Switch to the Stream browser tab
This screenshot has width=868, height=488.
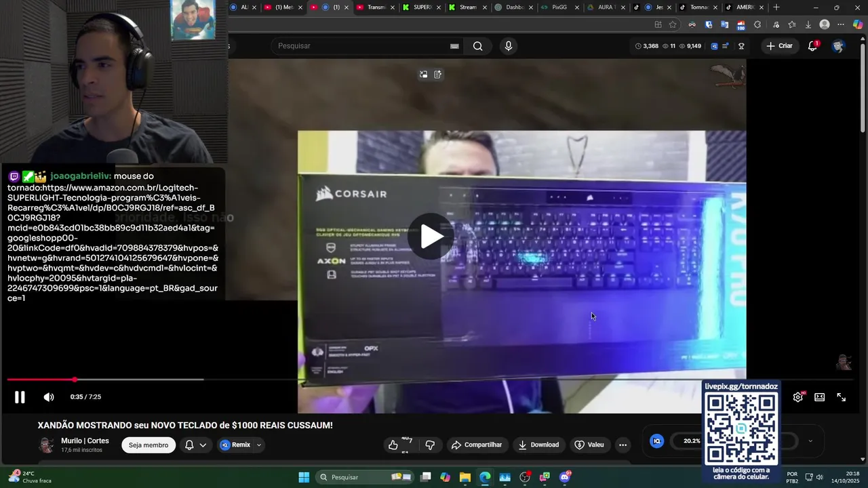467,7
